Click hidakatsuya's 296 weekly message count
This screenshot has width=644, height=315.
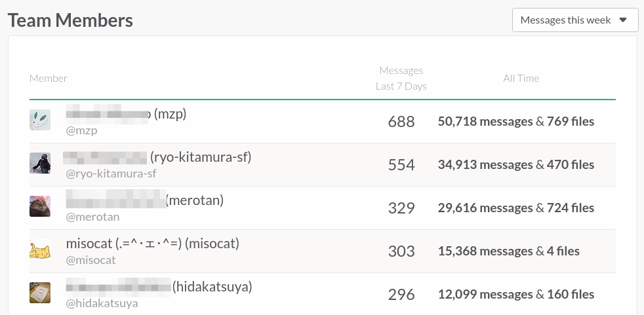401,295
